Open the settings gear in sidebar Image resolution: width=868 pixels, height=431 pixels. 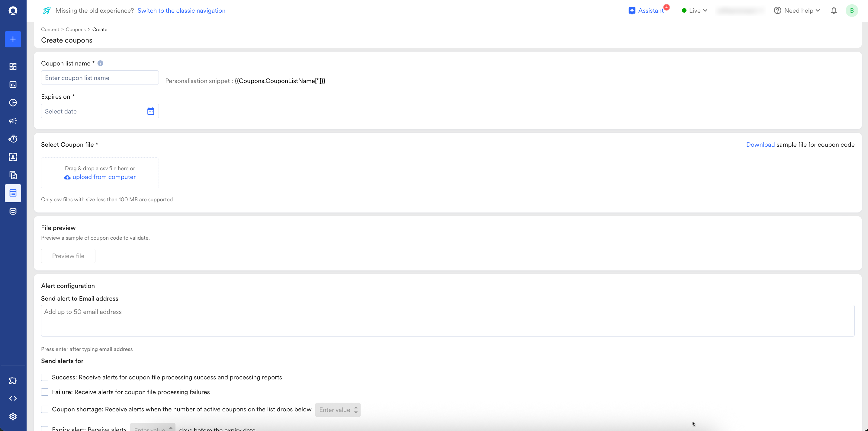click(13, 417)
